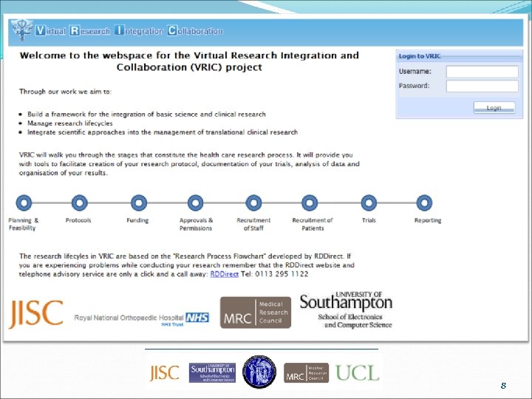532x399 pixels.
Task: Click the 'Manage research lifecycles' bullet
Action: click(70, 123)
